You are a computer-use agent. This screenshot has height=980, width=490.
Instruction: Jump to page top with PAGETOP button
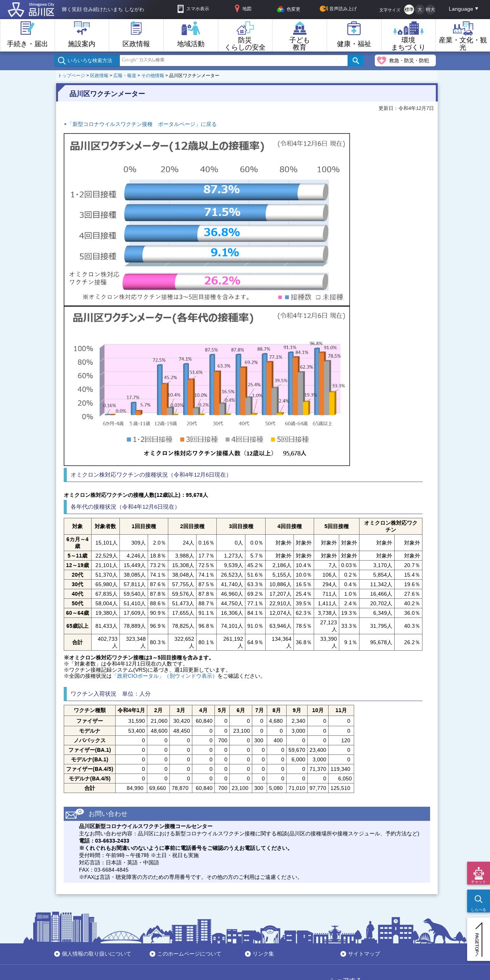478,939
